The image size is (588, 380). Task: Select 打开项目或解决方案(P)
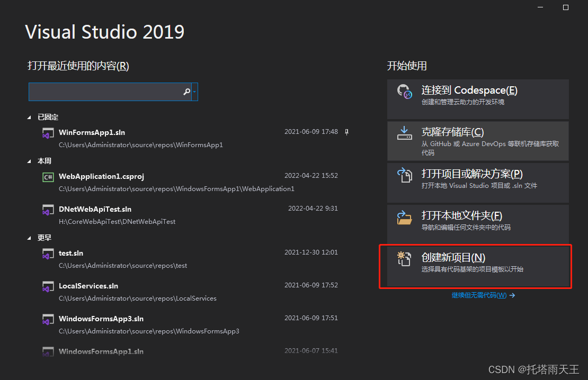tap(478, 183)
